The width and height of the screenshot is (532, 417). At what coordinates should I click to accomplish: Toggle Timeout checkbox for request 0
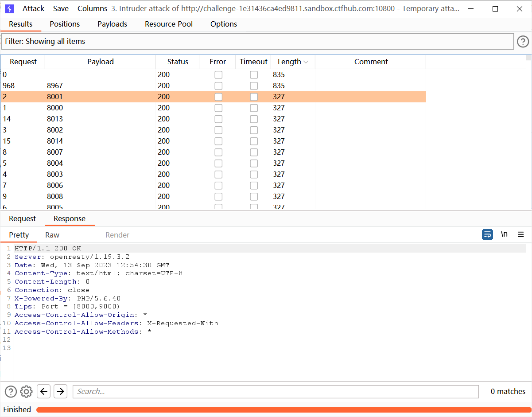tap(254, 75)
